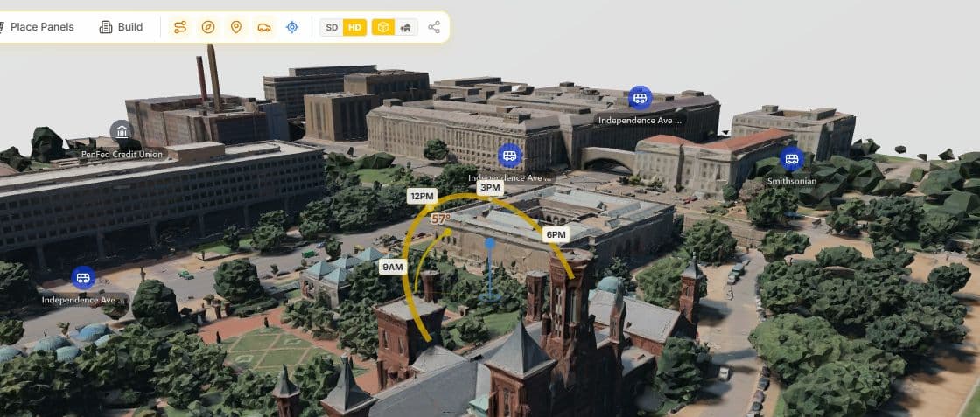Click the 12PM sun path marker

pos(422,196)
